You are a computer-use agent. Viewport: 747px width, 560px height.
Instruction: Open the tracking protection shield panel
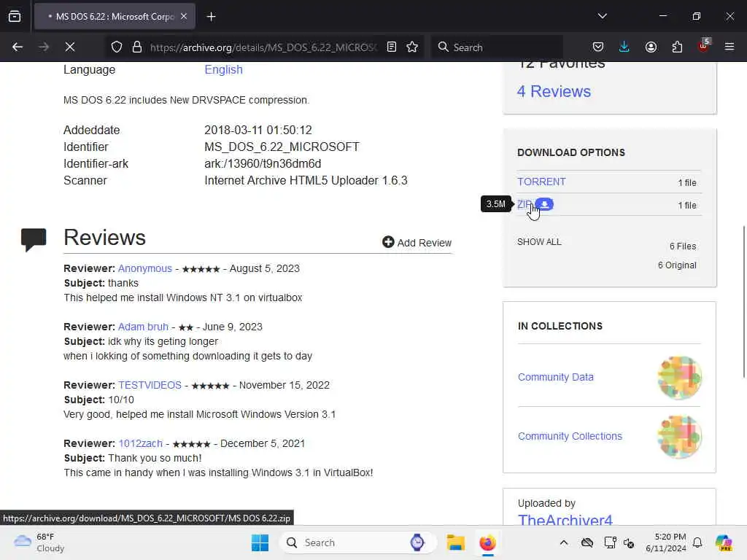click(117, 47)
